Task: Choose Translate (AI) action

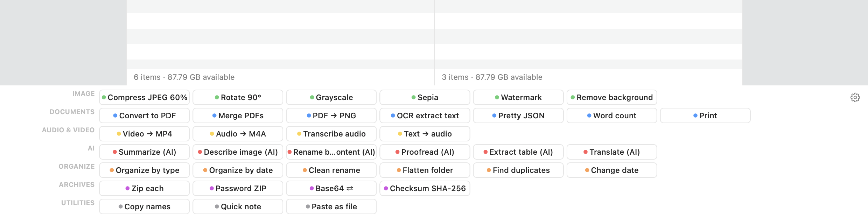Action: 612,152
